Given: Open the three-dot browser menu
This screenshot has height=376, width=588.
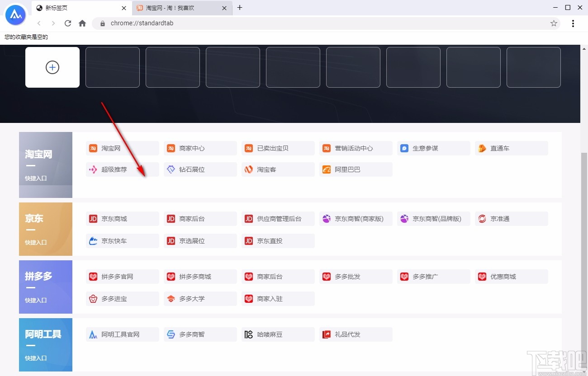Looking at the screenshot, I should [x=573, y=23].
